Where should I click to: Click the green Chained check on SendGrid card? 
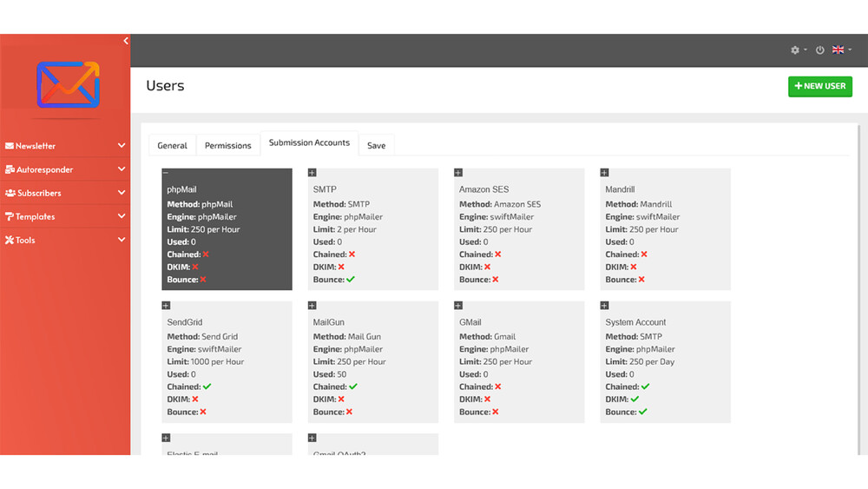(x=207, y=387)
